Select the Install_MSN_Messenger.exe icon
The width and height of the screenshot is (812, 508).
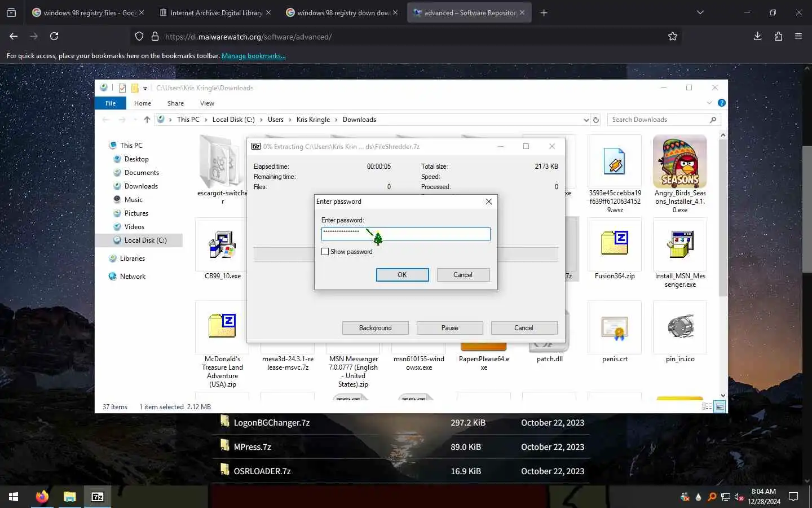pyautogui.click(x=680, y=244)
